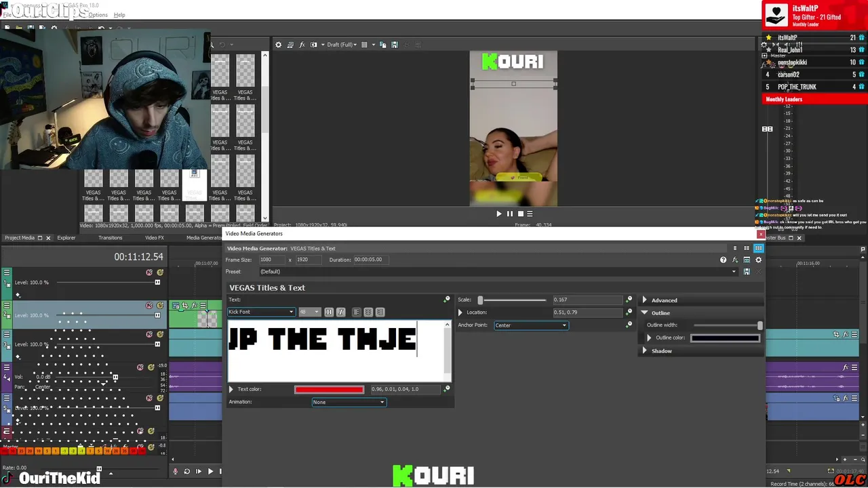Image resolution: width=868 pixels, height=488 pixels.
Task: Stop the video preview
Action: click(521, 213)
